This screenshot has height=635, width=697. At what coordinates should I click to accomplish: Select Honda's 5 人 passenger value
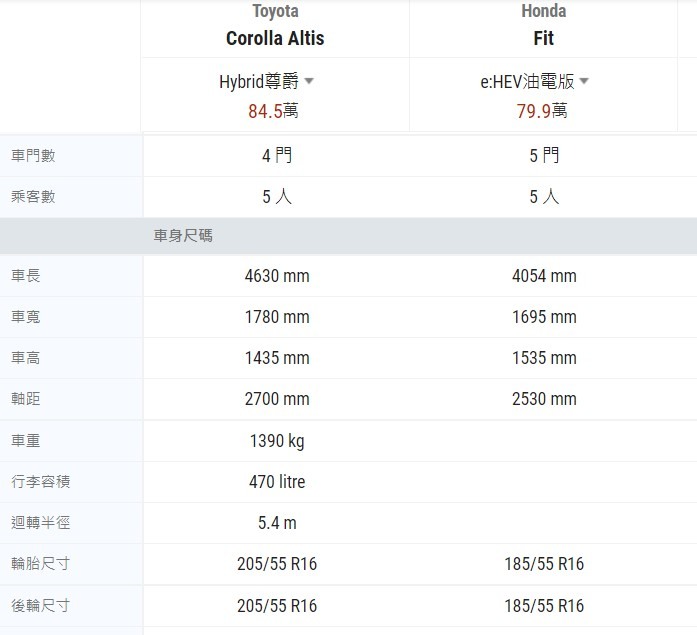[x=544, y=197]
